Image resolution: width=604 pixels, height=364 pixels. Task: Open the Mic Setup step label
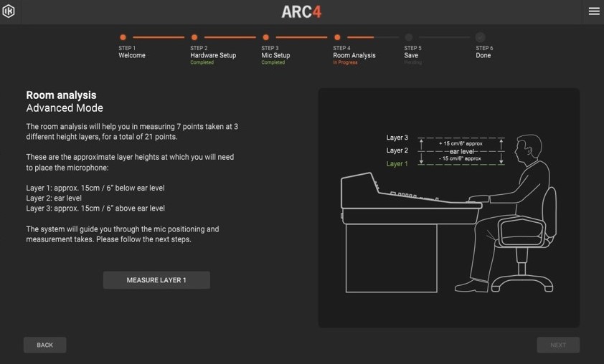[x=275, y=55]
